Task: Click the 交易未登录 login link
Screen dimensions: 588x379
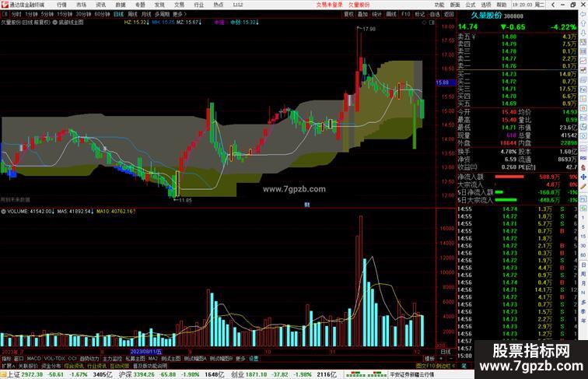Action: [x=329, y=5]
